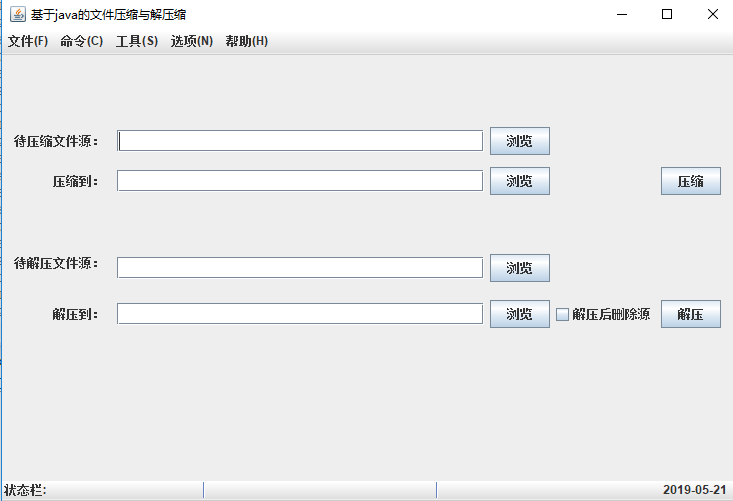Image resolution: width=733 pixels, height=501 pixels.
Task: Click 浏览 next to 待解压文件源 field
Action: (520, 268)
